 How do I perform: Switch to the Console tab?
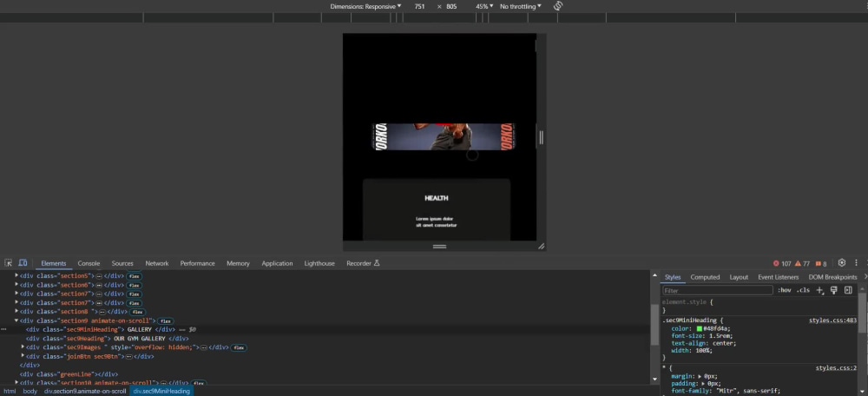pos(89,264)
